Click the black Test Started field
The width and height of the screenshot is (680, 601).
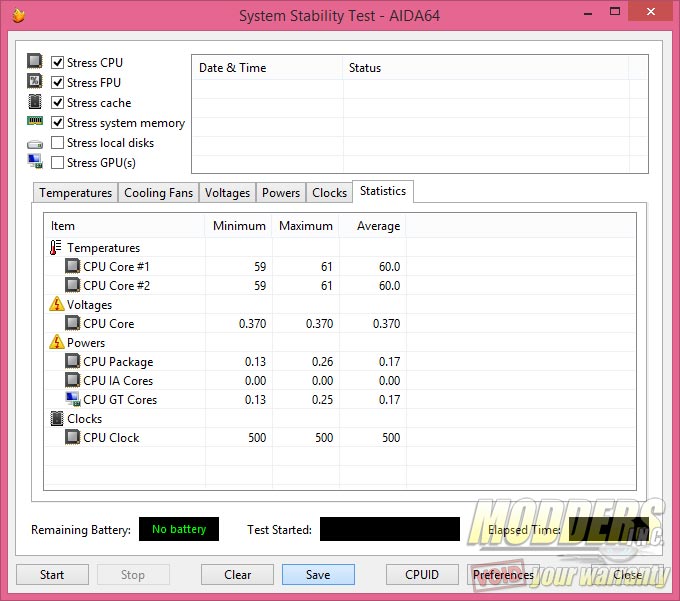coord(390,529)
